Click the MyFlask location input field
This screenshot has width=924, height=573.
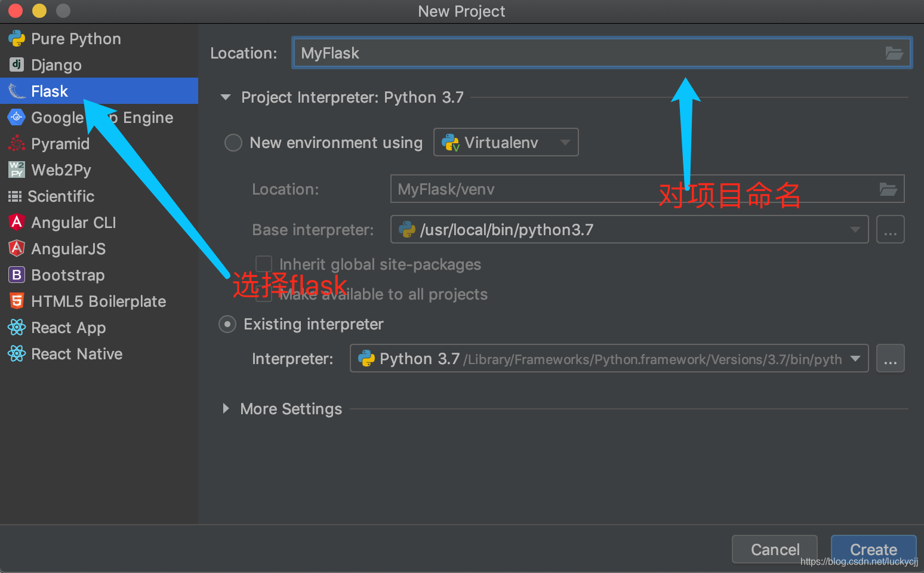click(x=602, y=53)
